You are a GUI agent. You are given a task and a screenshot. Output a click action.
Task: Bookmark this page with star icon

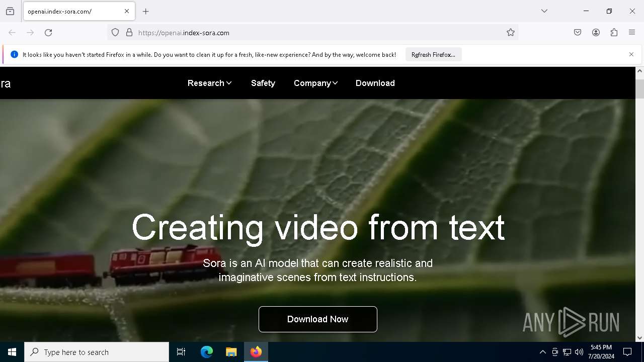pos(511,33)
